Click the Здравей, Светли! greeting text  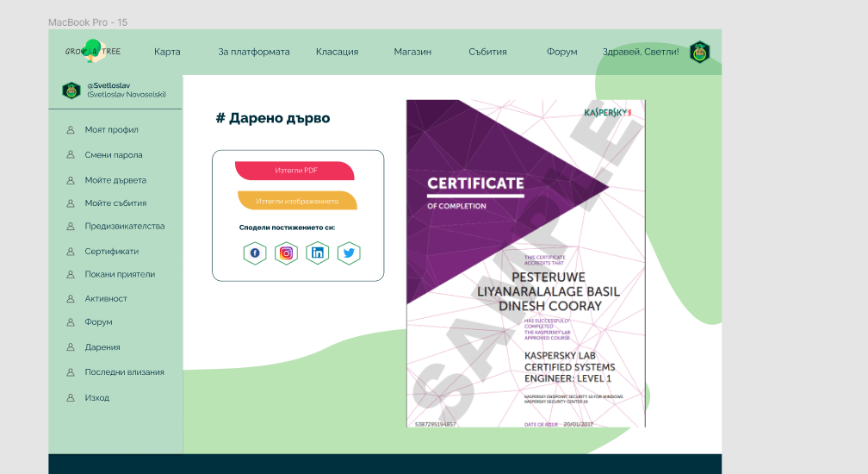tap(641, 52)
